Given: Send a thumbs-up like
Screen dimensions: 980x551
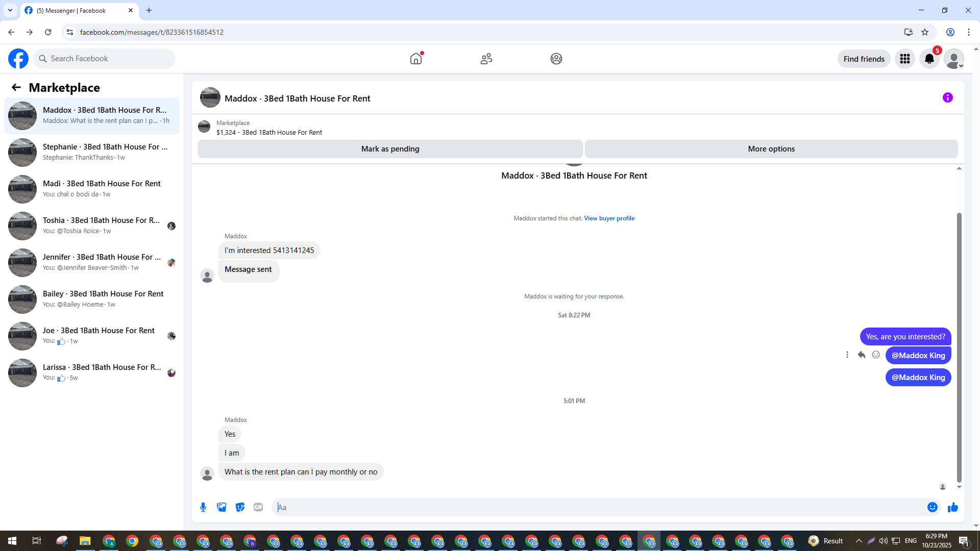Looking at the screenshot, I should pos(952,507).
